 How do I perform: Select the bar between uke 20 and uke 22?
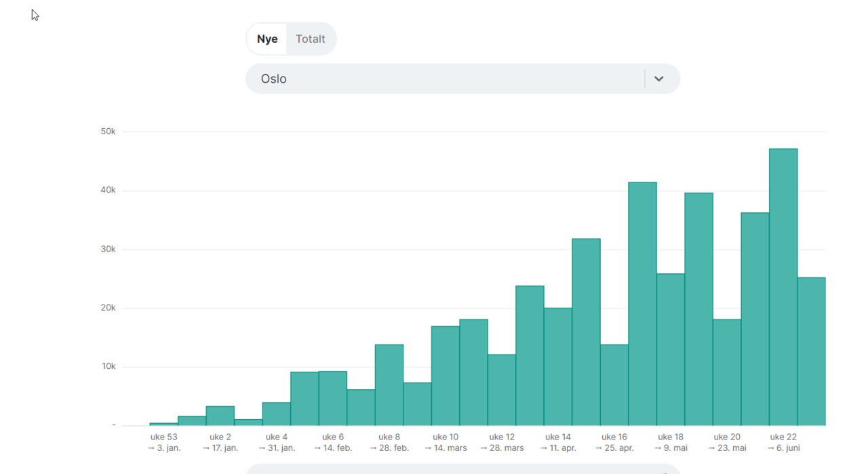tap(755, 319)
